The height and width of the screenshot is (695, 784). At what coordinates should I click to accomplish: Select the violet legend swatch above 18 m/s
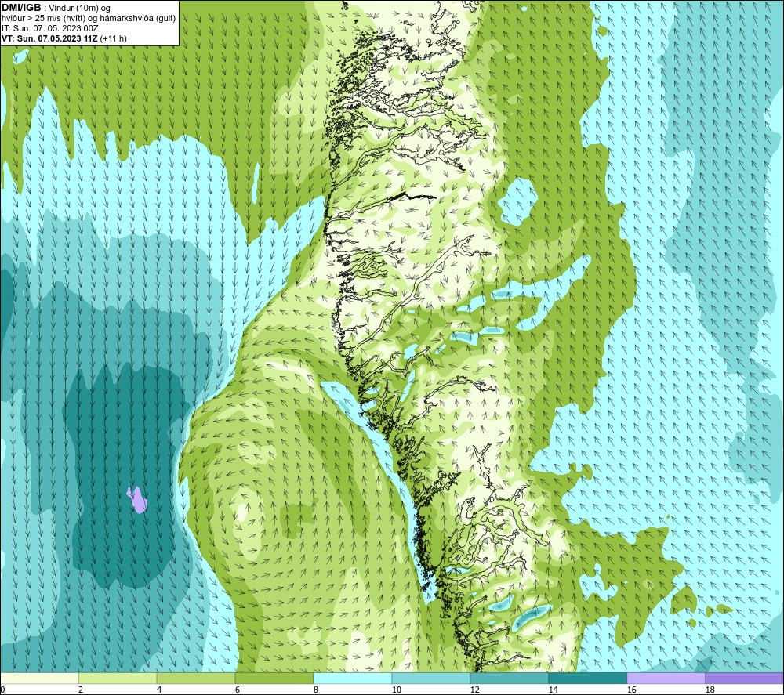click(x=744, y=678)
